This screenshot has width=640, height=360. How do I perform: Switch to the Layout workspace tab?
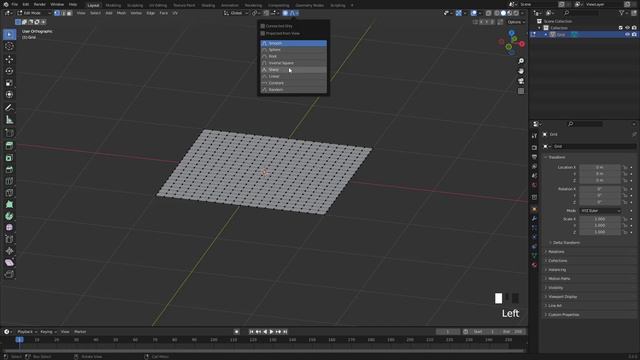93,5
